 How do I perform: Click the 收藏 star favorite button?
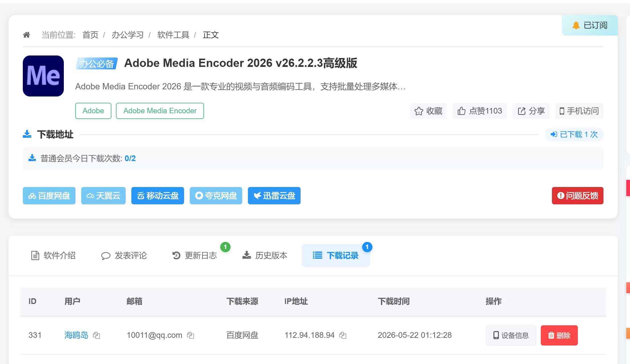pos(428,111)
